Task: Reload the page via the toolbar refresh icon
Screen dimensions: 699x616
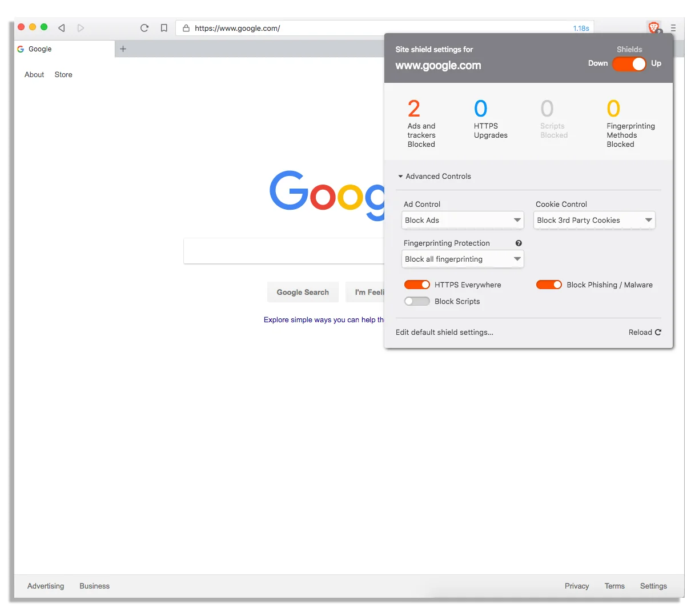Action: tap(144, 28)
